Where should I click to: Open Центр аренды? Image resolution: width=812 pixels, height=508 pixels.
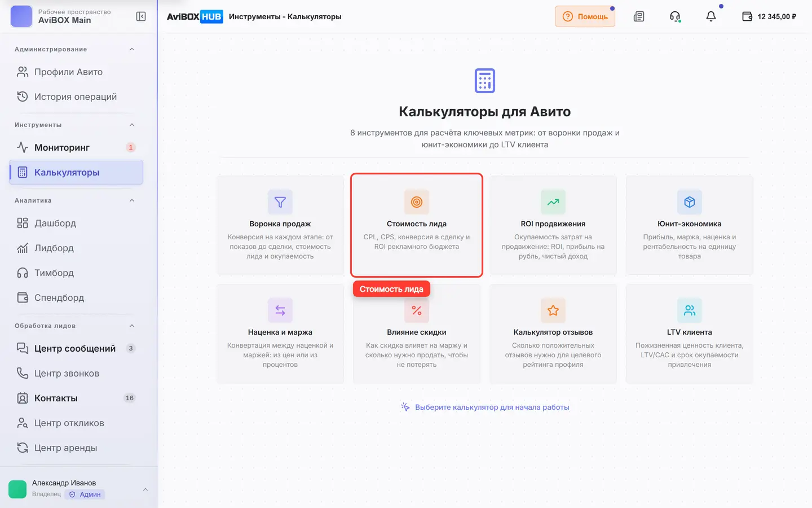pos(76,448)
